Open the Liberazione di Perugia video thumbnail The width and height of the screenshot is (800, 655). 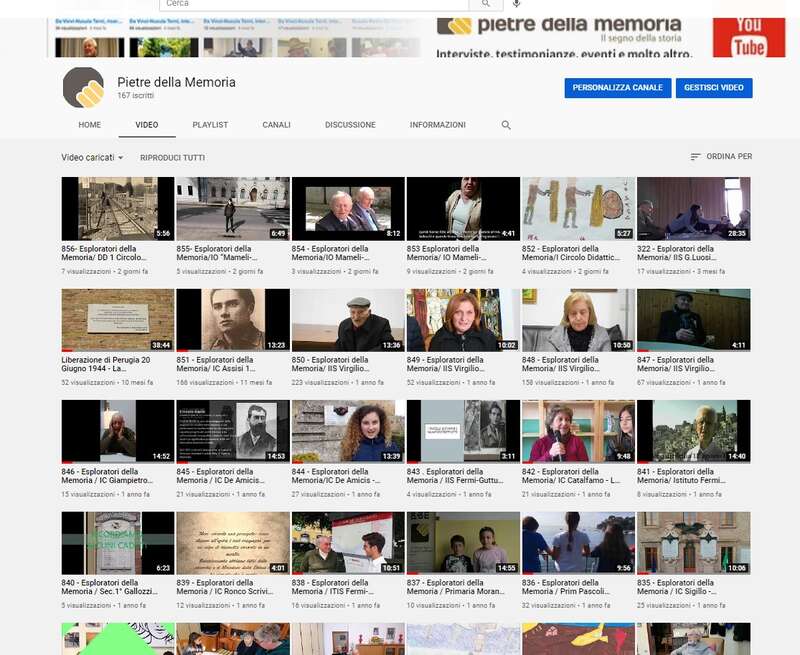pos(117,320)
